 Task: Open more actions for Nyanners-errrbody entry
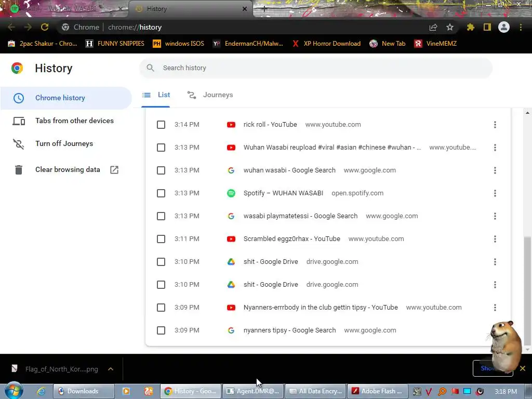click(495, 308)
